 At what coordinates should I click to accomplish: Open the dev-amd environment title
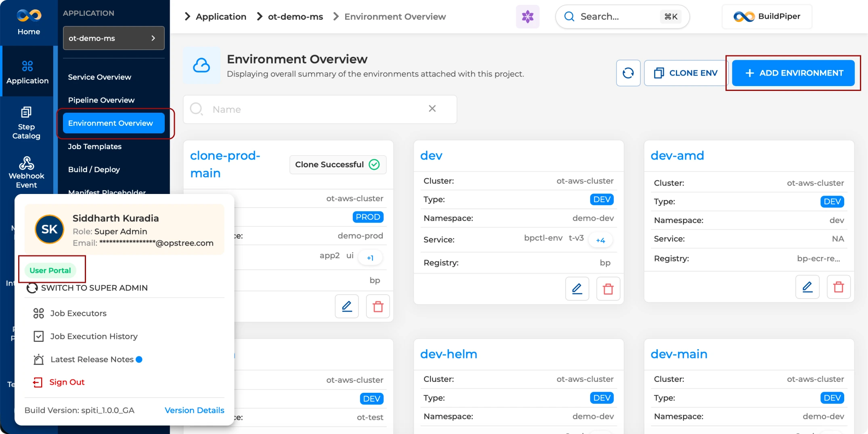(677, 156)
